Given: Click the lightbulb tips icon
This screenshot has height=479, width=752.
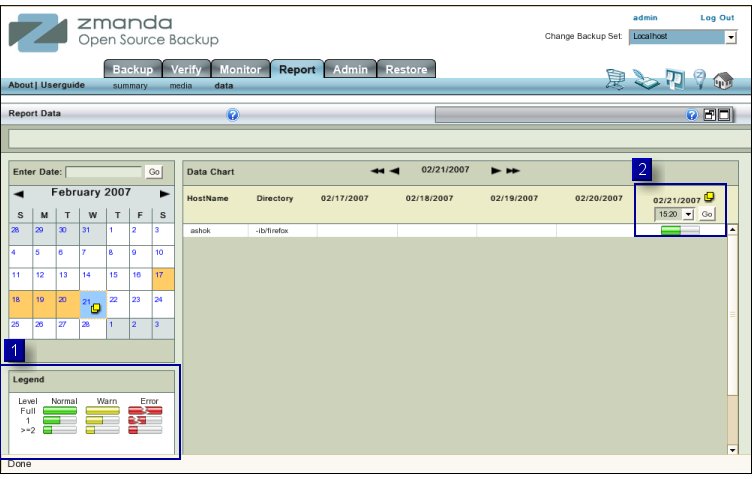Looking at the screenshot, I should [x=700, y=79].
